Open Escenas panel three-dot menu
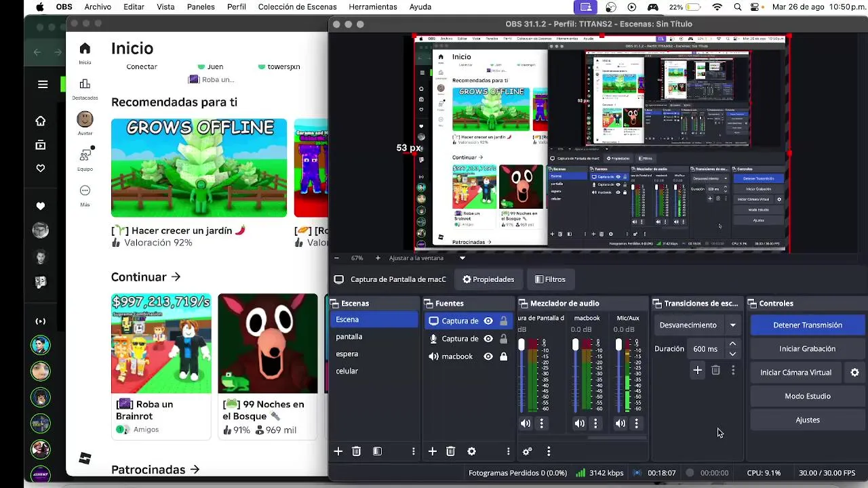 pos(414,451)
